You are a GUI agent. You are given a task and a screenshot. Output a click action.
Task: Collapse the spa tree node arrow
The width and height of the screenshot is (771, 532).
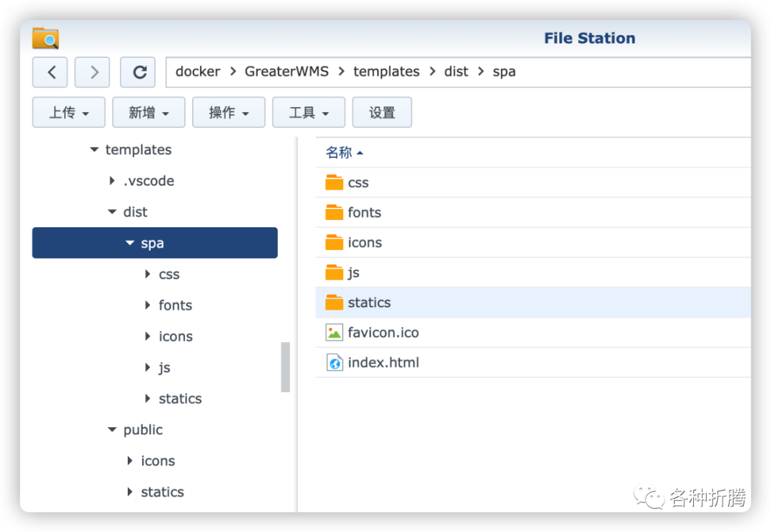[129, 244]
